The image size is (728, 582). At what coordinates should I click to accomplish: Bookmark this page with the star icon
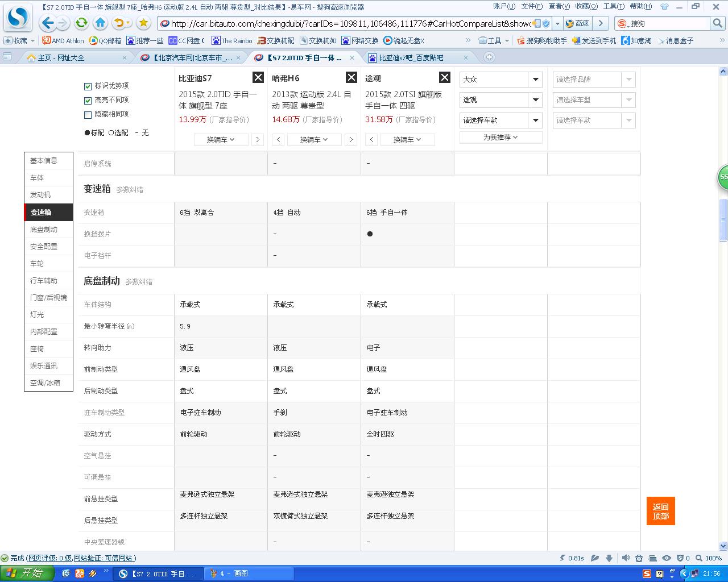[143, 23]
